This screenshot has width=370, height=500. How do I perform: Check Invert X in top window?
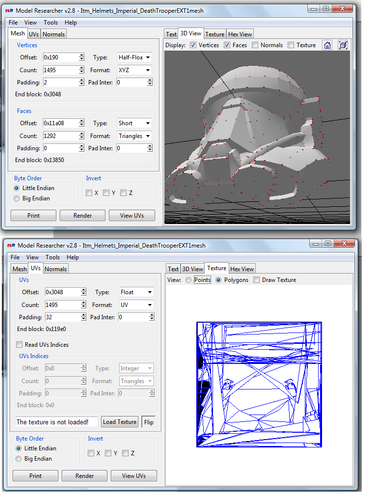click(89, 193)
